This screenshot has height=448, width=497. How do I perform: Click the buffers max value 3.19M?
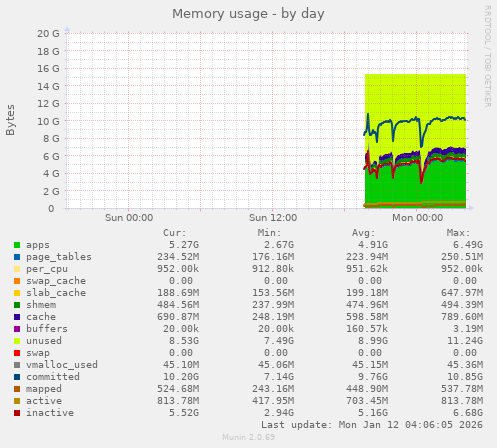click(x=468, y=329)
